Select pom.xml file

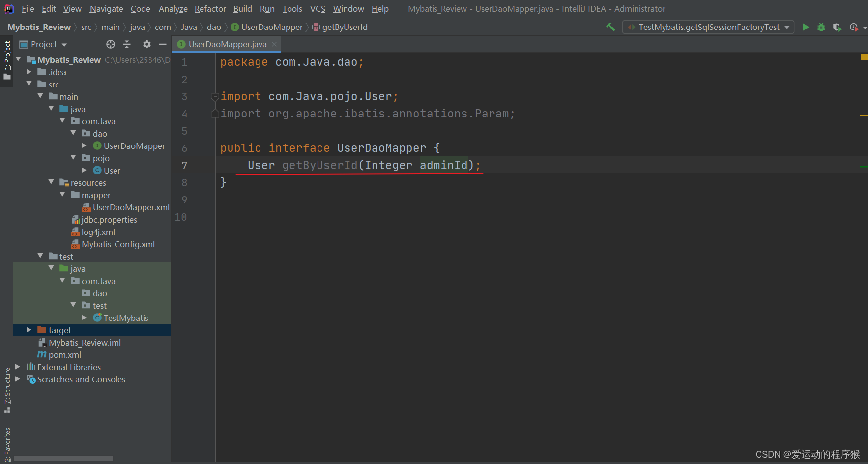click(59, 355)
